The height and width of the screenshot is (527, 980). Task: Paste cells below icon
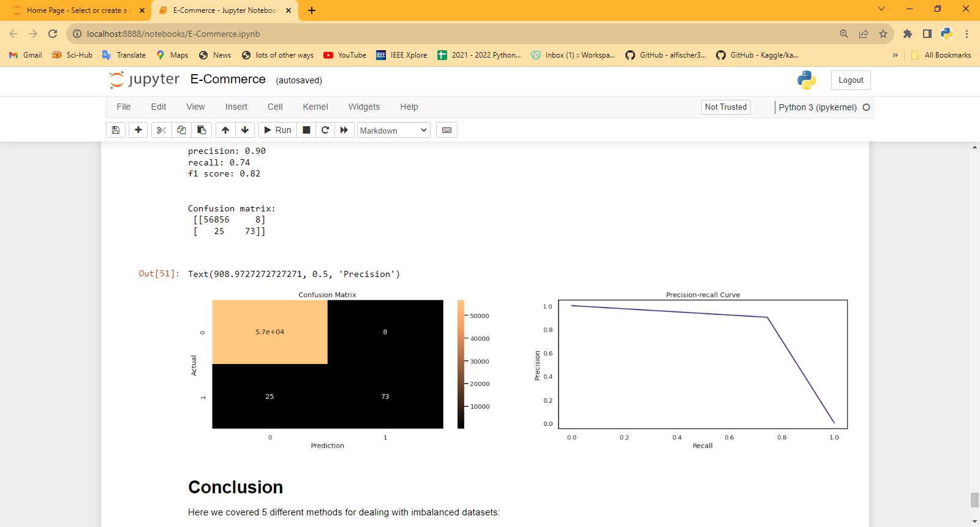tap(202, 130)
